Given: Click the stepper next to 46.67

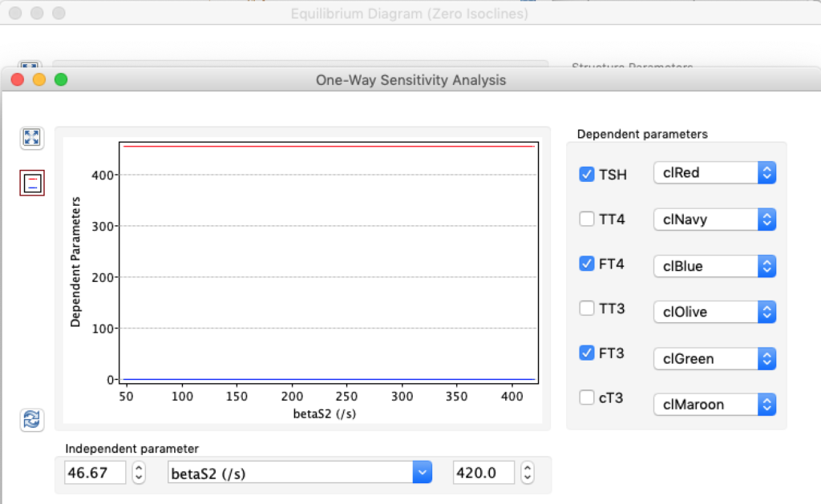Looking at the screenshot, I should 139,473.
